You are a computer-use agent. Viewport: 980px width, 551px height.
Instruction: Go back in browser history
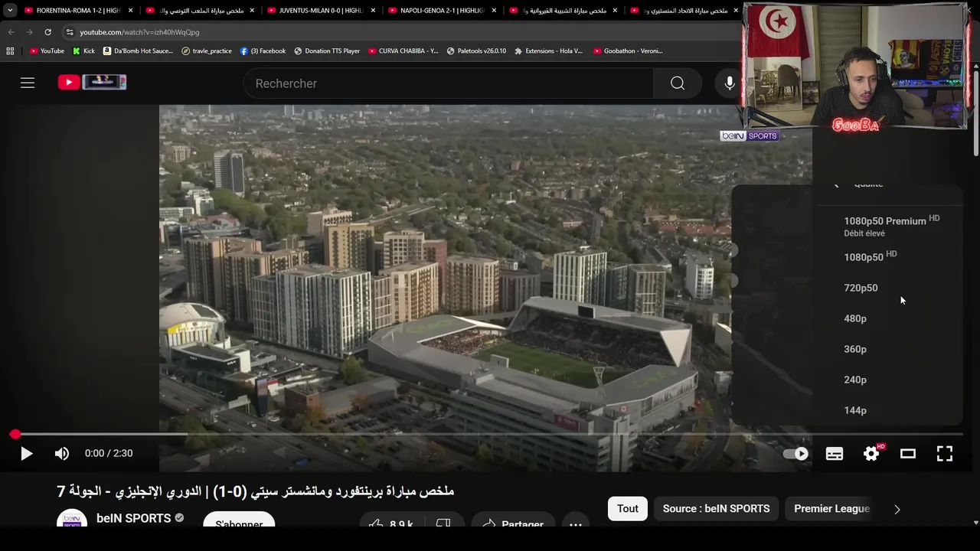pos(11,32)
